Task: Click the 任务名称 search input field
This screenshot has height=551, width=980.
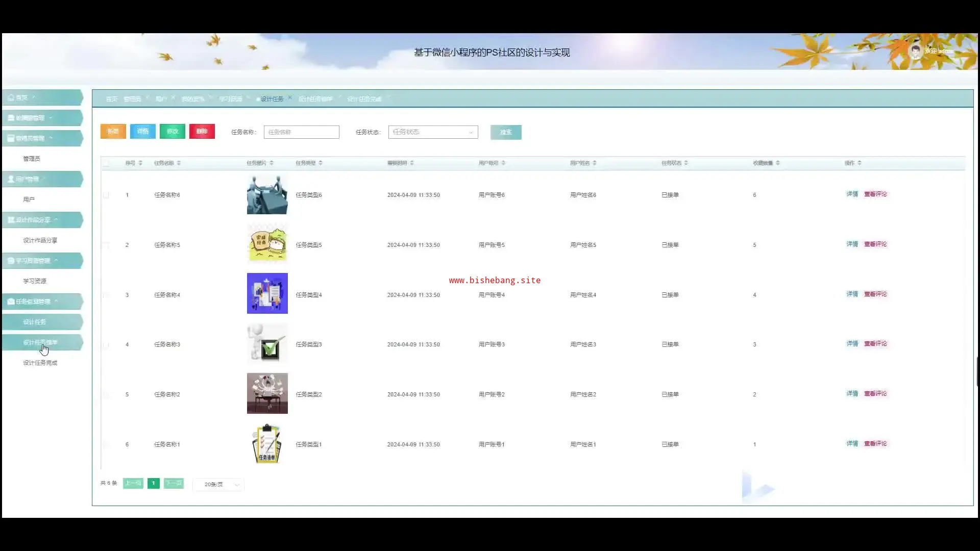Action: click(301, 132)
